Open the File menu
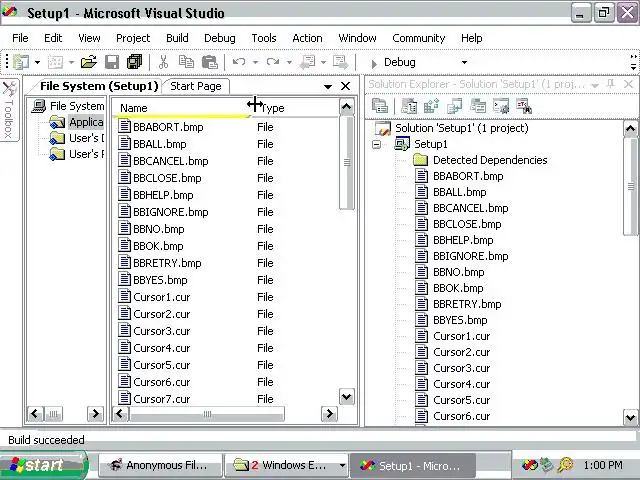The image size is (640, 480). 20,38
